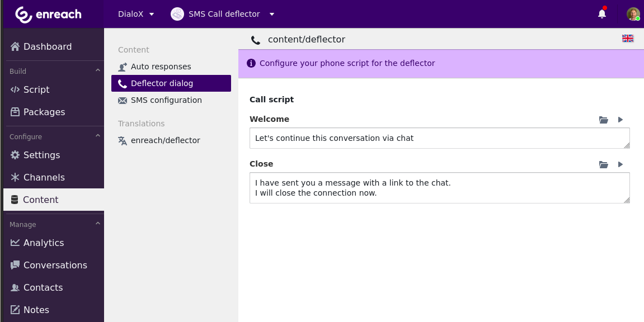644x322 pixels.
Task: Open enreach/deflector translations
Action: pyautogui.click(x=165, y=140)
